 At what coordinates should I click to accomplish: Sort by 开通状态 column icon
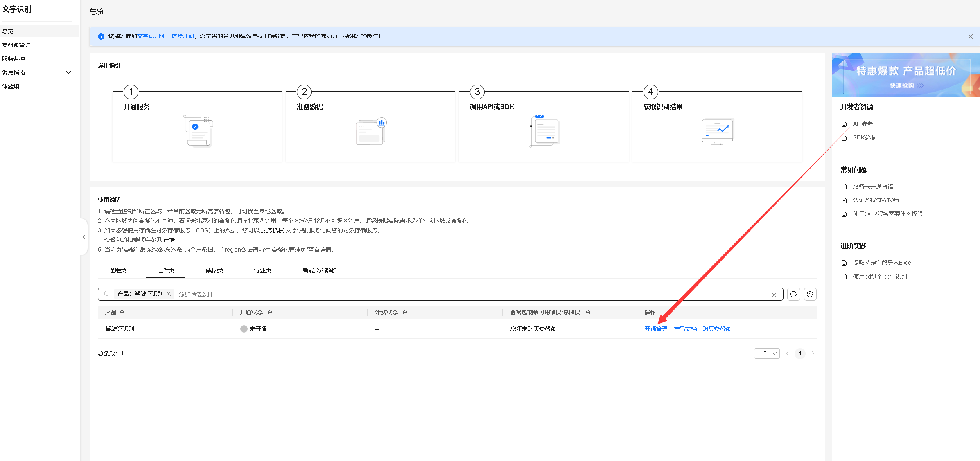coord(270,313)
